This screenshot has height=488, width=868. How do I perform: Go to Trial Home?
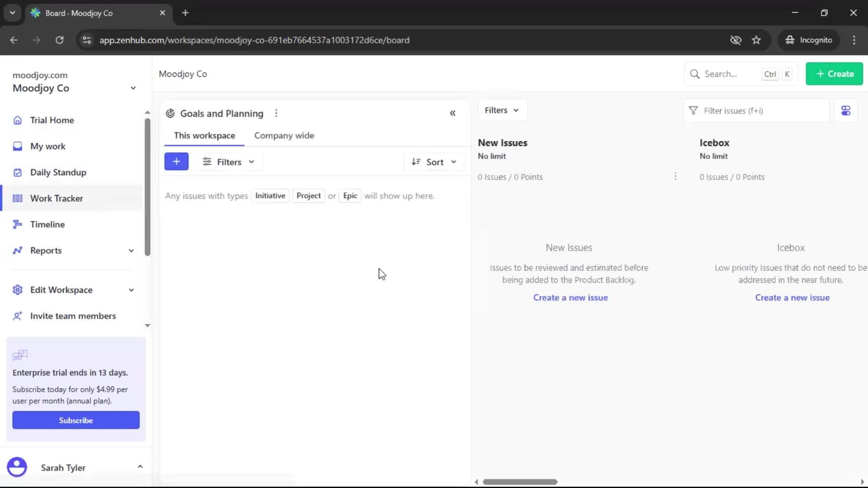[52, 120]
